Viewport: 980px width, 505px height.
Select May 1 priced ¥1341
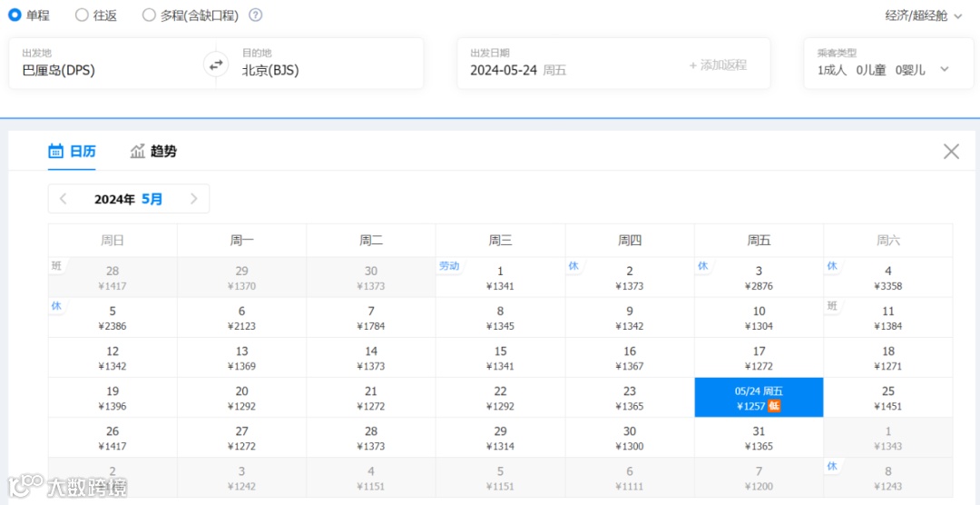tap(501, 277)
